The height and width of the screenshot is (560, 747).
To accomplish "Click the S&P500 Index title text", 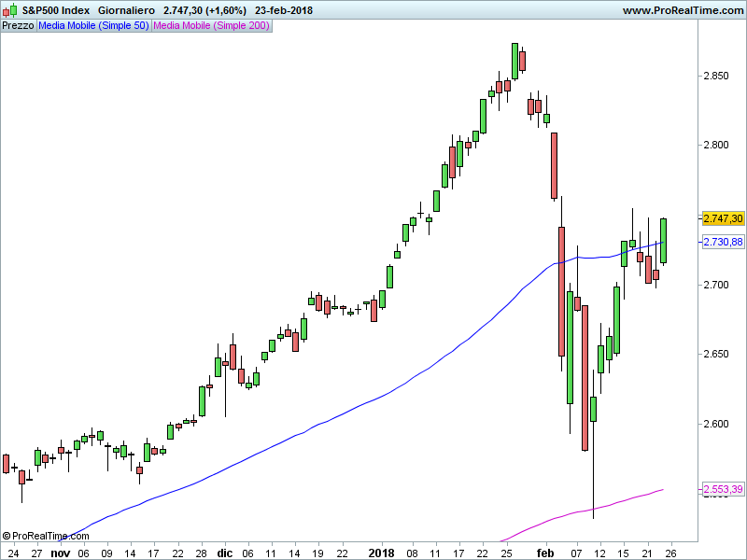I will click(x=56, y=10).
